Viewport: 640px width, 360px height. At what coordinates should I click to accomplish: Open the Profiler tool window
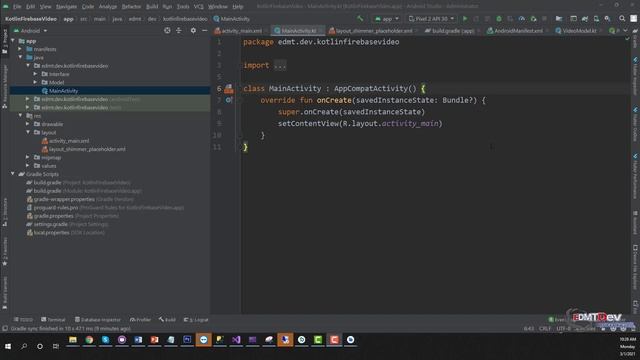140,320
